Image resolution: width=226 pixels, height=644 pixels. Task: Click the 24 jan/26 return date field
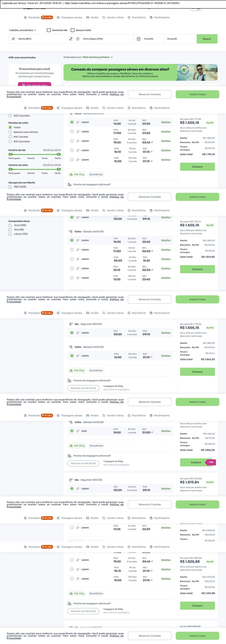(180, 39)
